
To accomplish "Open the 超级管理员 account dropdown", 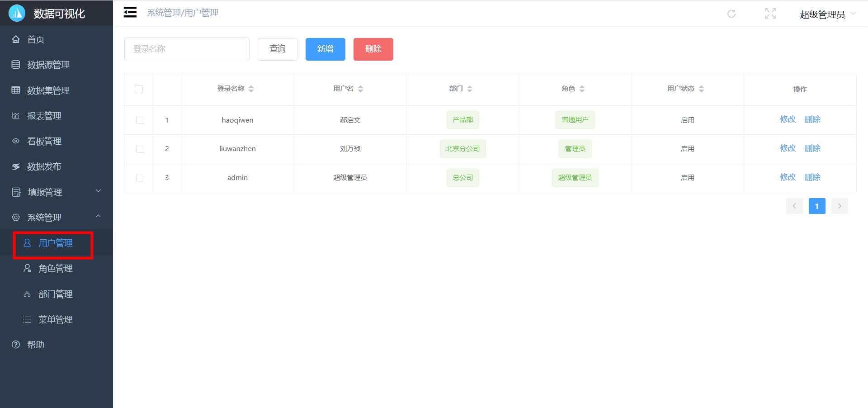I will click(827, 14).
